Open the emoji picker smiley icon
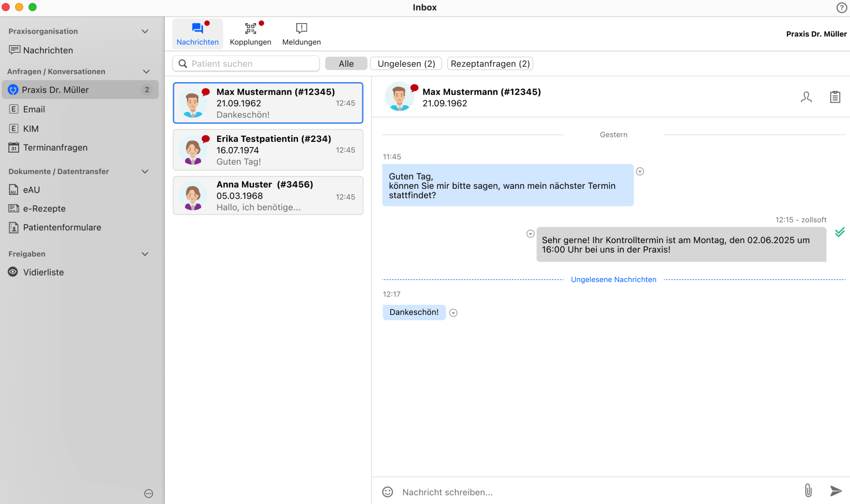The width and height of the screenshot is (850, 504). [388, 492]
